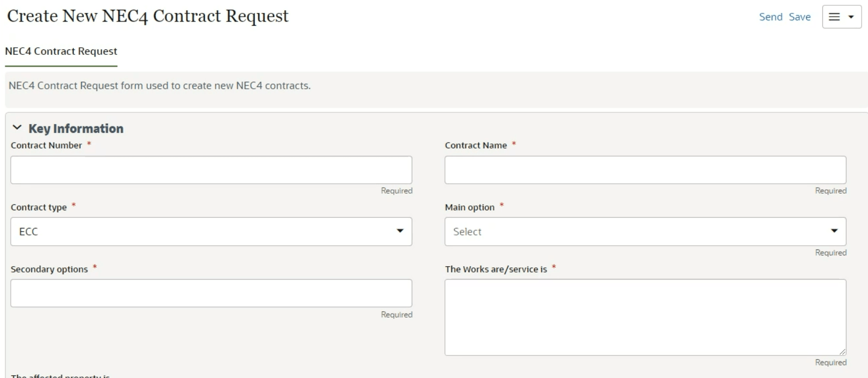Image resolution: width=868 pixels, height=378 pixels.
Task: Click the Contract Number label
Action: click(46, 145)
